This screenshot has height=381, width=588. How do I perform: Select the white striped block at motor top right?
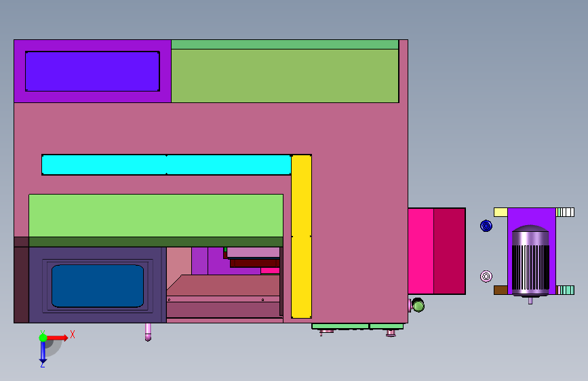tap(565, 212)
